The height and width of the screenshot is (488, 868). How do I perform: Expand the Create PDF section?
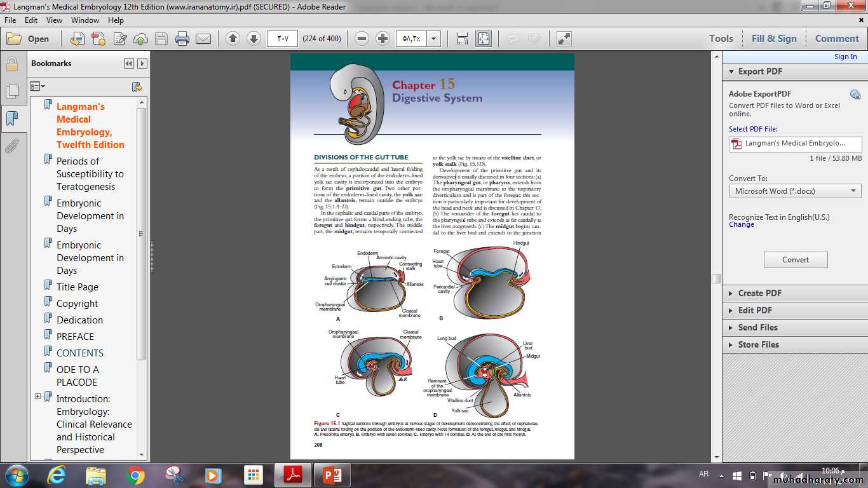click(759, 293)
